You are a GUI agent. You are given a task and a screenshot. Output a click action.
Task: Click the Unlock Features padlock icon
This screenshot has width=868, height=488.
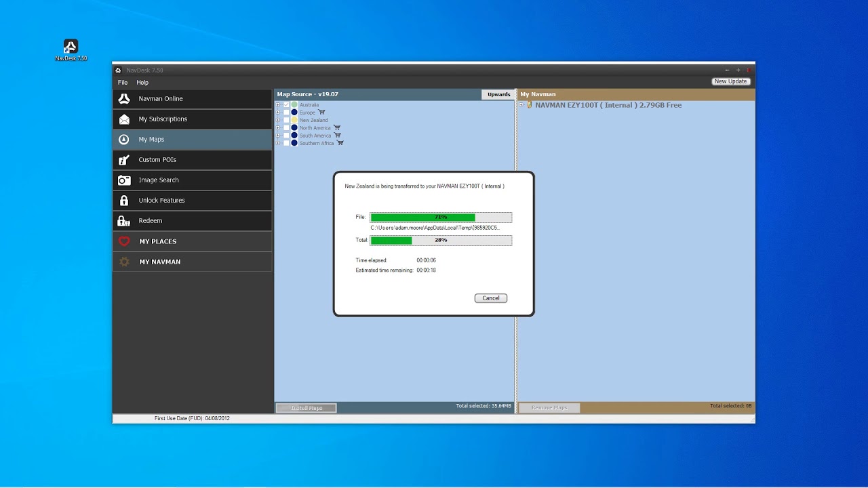[x=124, y=201]
